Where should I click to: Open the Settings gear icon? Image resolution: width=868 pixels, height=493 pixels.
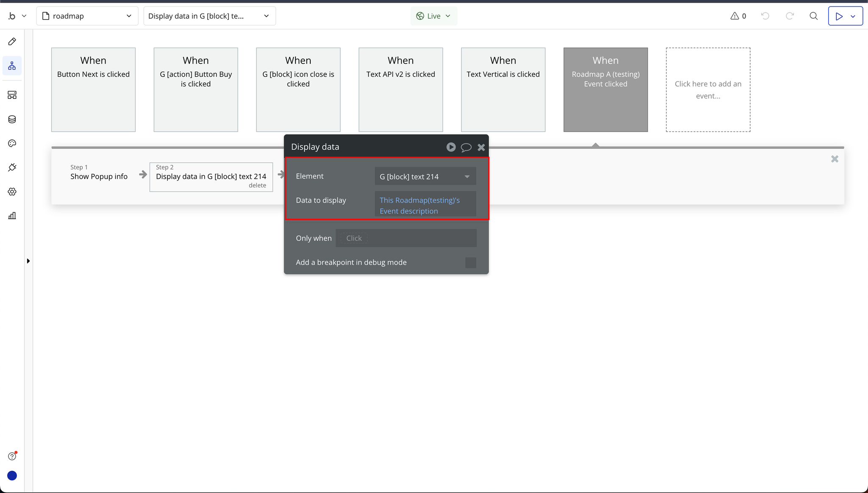[x=12, y=192]
